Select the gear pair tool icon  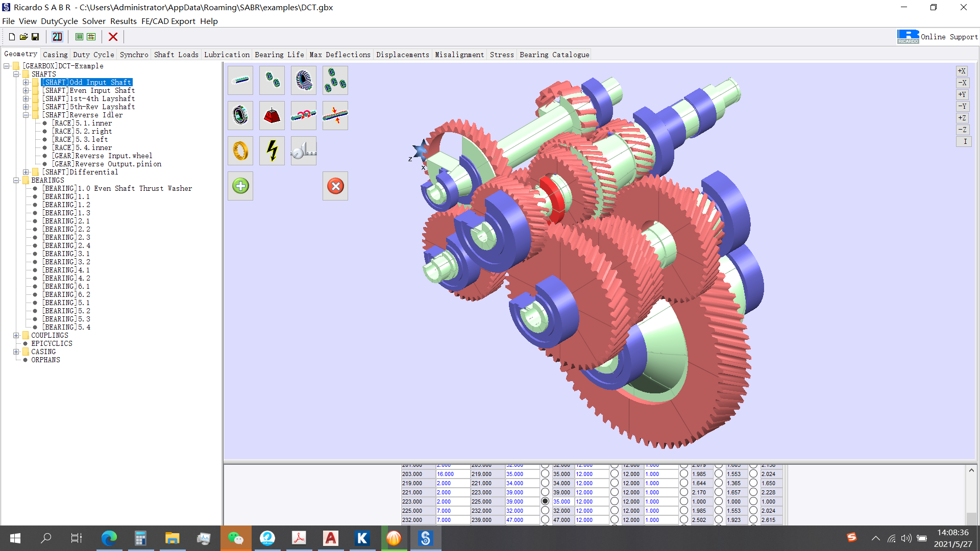[x=272, y=80]
